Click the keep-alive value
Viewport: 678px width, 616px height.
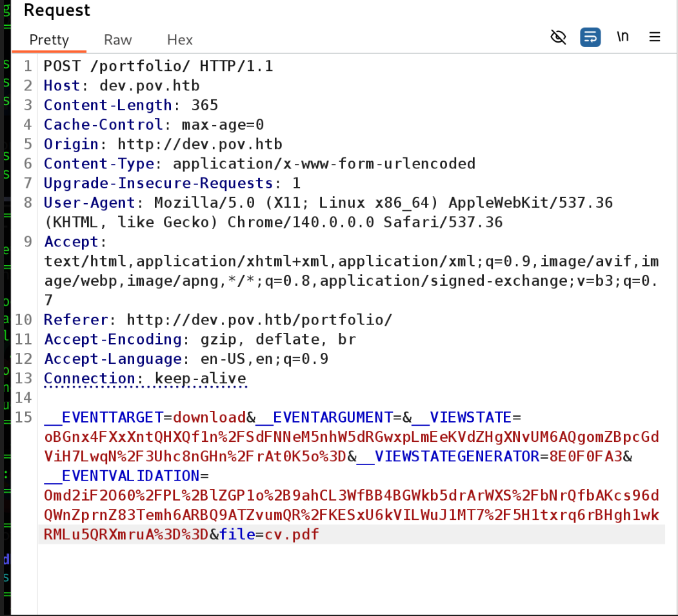(200, 378)
